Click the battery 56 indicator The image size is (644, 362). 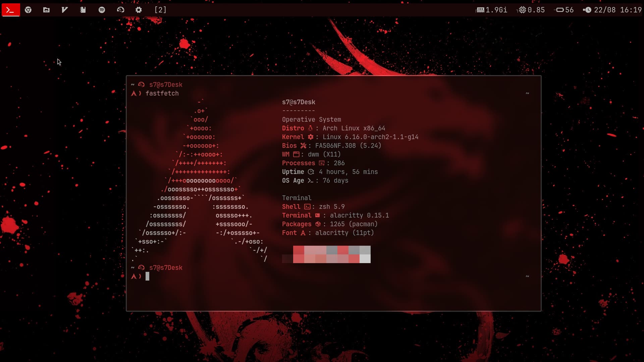point(564,10)
